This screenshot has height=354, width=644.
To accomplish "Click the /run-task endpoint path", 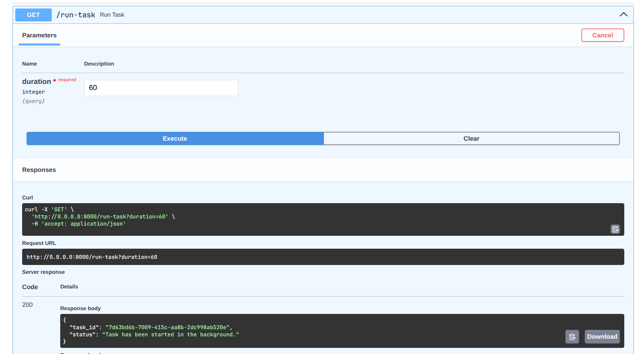I will tap(76, 15).
